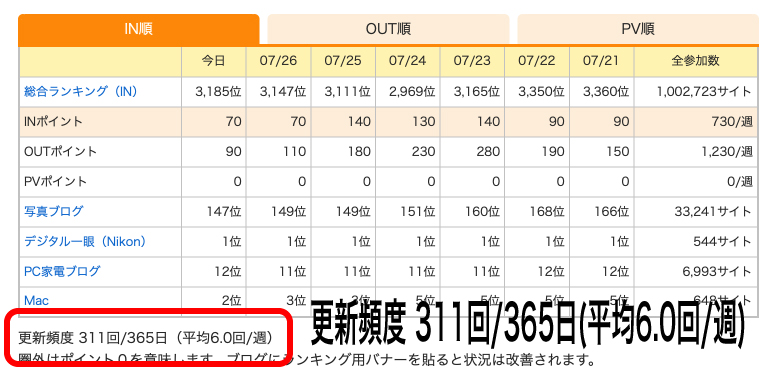Open the PC家電ブログ link
The width and height of the screenshot is (778, 388).
62,271
